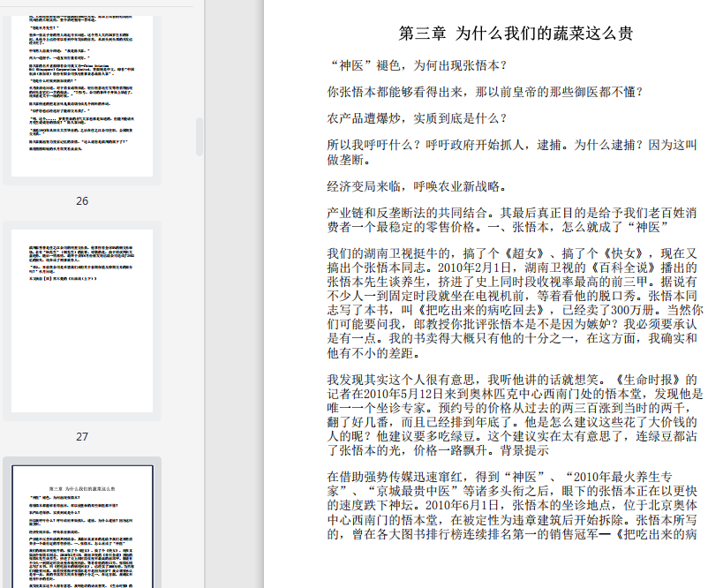708x588 pixels.
Task: Click the thumbnail panel scrollbar handle
Action: [x=200, y=137]
